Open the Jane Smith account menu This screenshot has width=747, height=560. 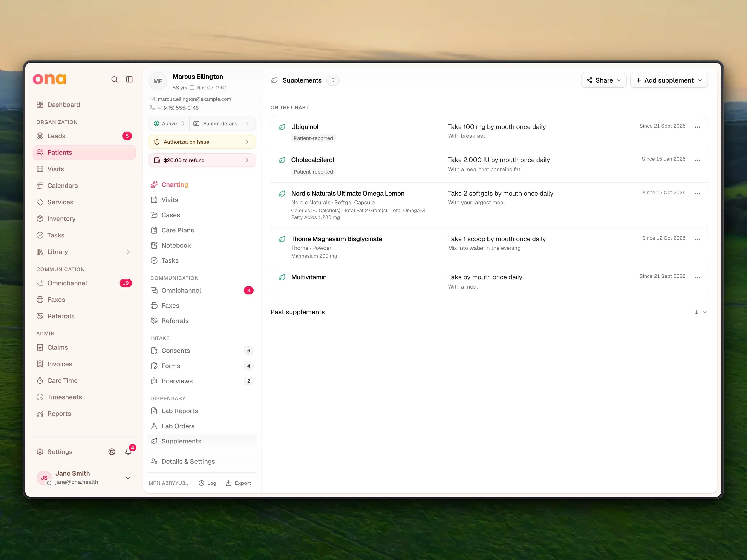point(84,478)
